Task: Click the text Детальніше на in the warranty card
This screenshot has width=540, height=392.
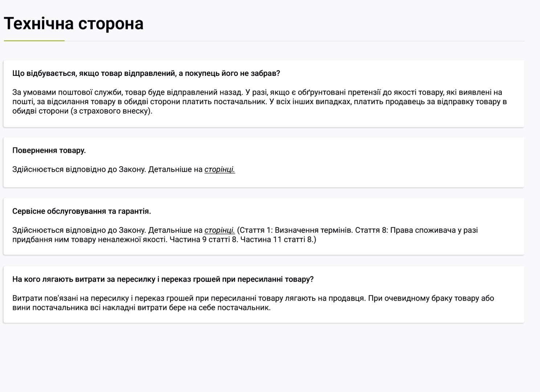Action: tap(175, 230)
